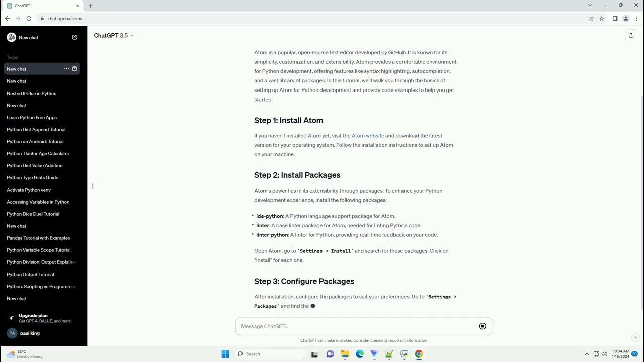The width and height of the screenshot is (644, 362).
Task: Go back in browser
Action: [7, 19]
